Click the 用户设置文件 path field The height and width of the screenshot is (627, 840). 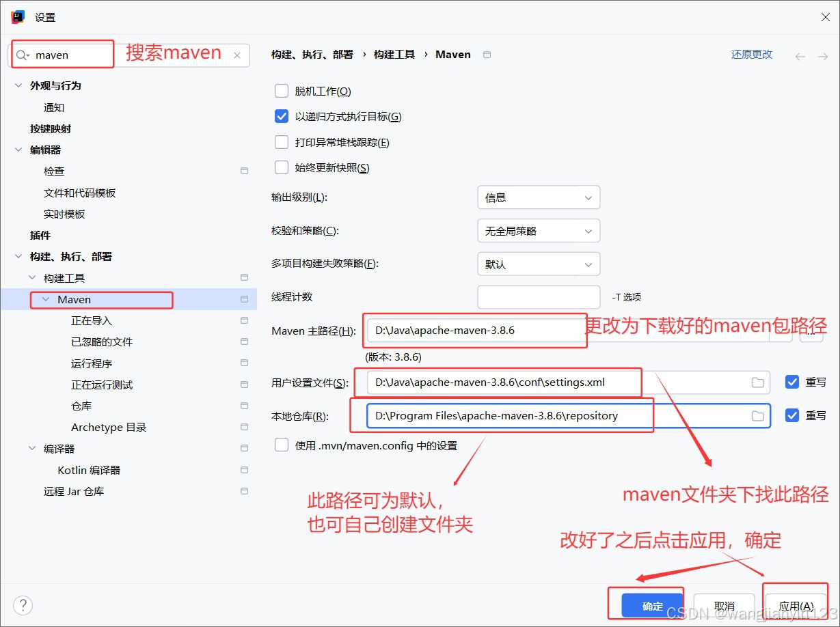568,382
